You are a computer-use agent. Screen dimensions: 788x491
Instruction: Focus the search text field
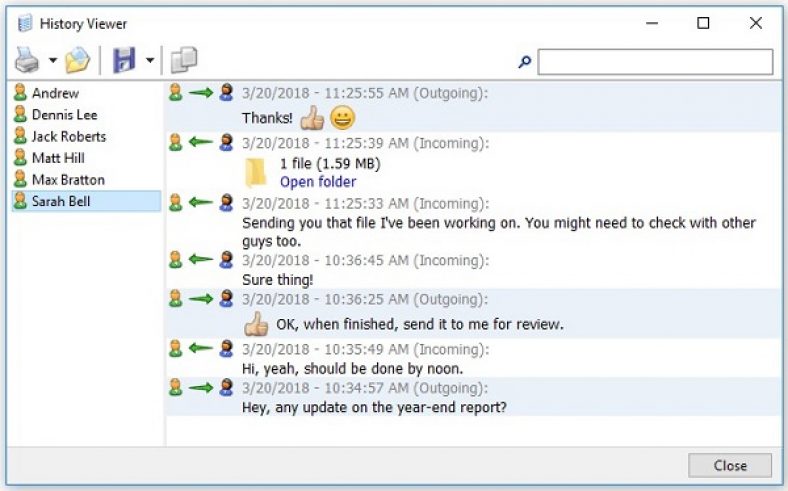(655, 62)
